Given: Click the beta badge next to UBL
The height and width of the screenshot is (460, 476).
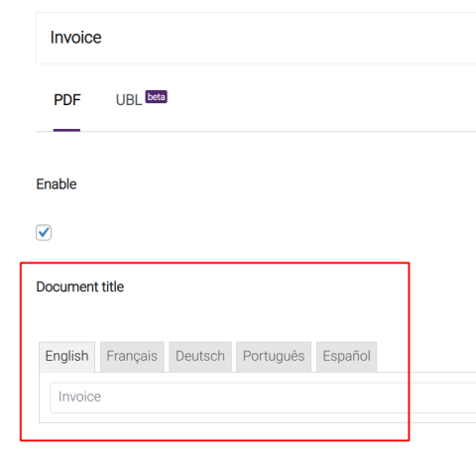Looking at the screenshot, I should (157, 97).
